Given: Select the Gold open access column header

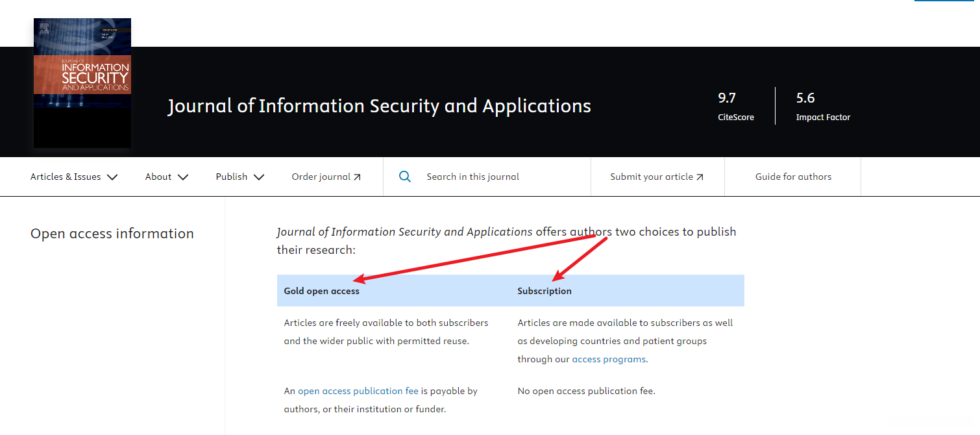Looking at the screenshot, I should (x=322, y=291).
